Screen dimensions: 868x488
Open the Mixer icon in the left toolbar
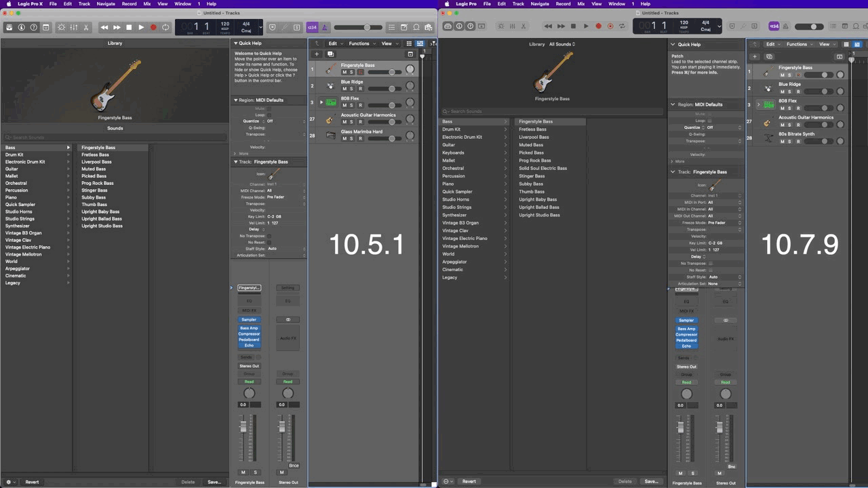coord(73,27)
